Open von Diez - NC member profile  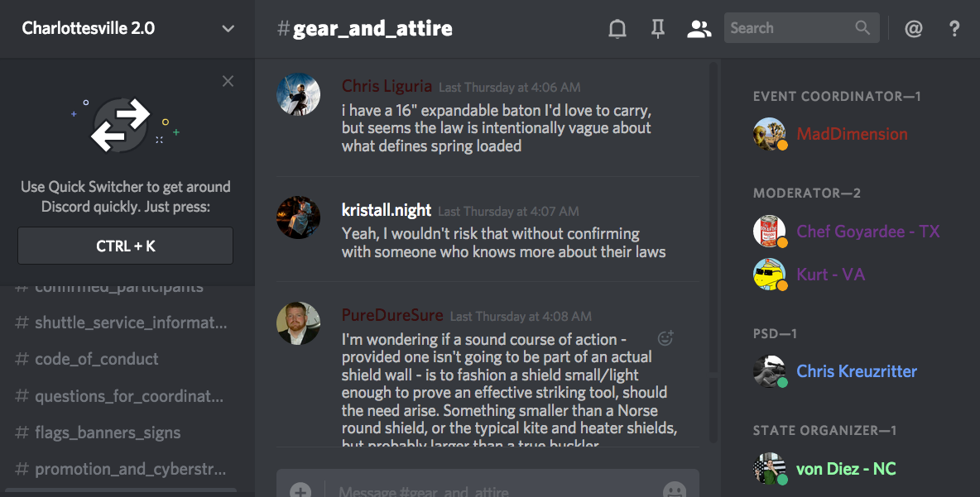(846, 469)
